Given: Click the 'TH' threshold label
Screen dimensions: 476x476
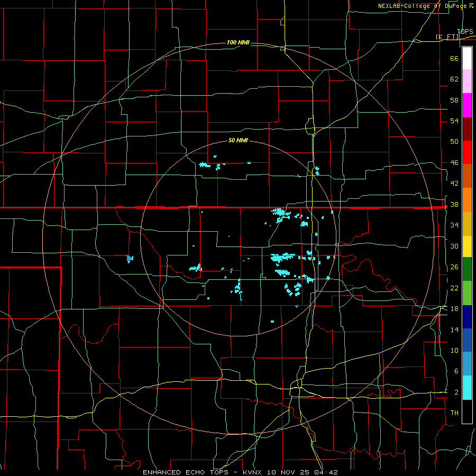Looking at the screenshot, I should click(454, 413).
